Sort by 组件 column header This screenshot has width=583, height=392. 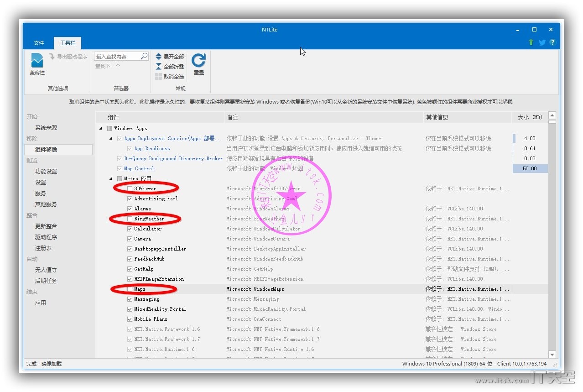160,117
